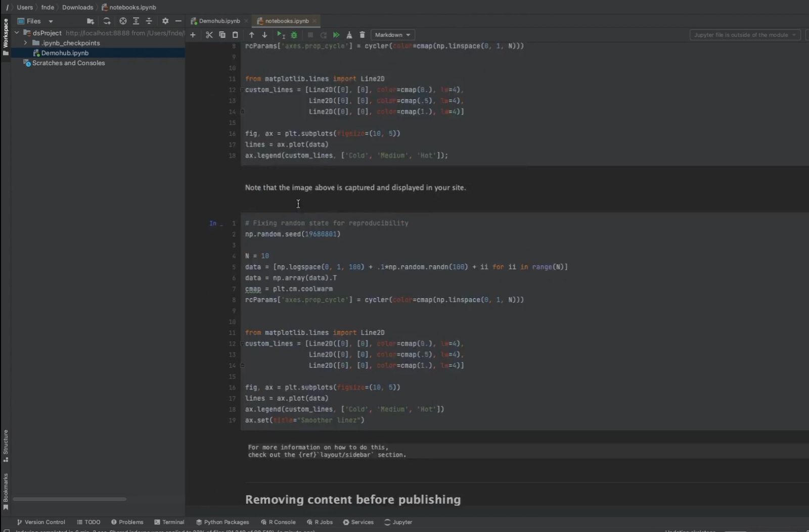Viewport: 809px width, 532px height.
Task: Click the 'In _' execution label
Action: (216, 223)
